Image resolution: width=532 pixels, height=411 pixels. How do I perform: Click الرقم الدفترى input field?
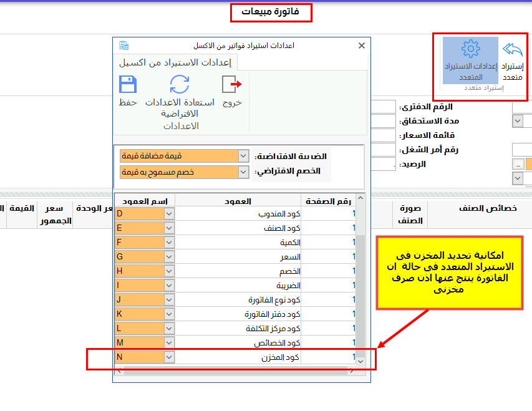point(384,107)
